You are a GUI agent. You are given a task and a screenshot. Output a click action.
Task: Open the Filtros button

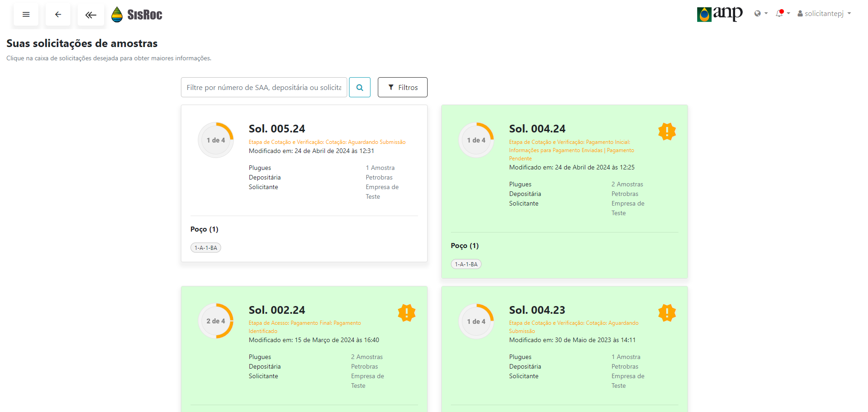402,87
